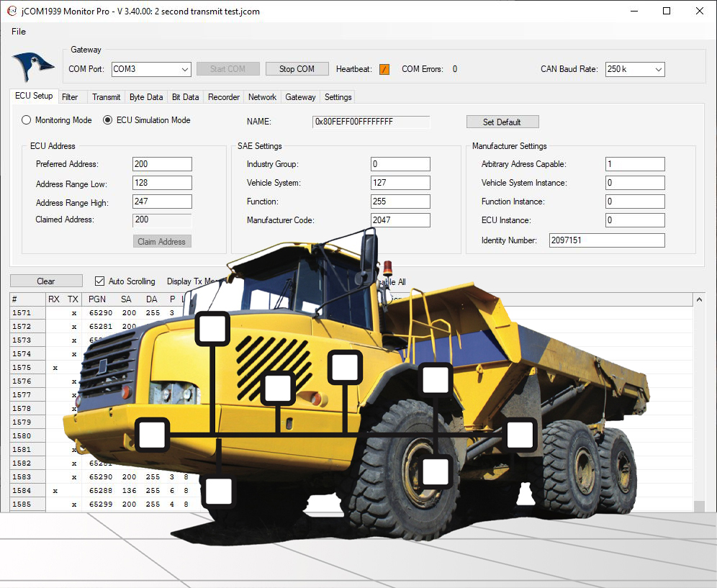
Task: Click the Preferred Address input field
Action: click(162, 164)
